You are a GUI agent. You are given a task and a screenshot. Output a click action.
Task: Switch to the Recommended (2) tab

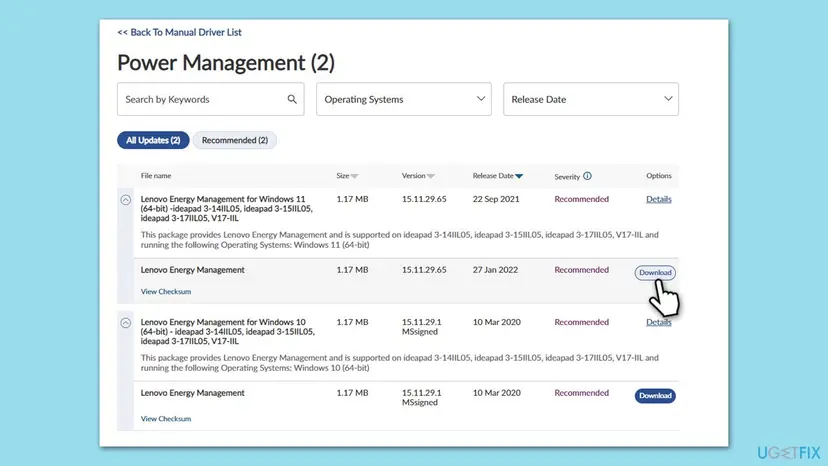click(x=234, y=140)
